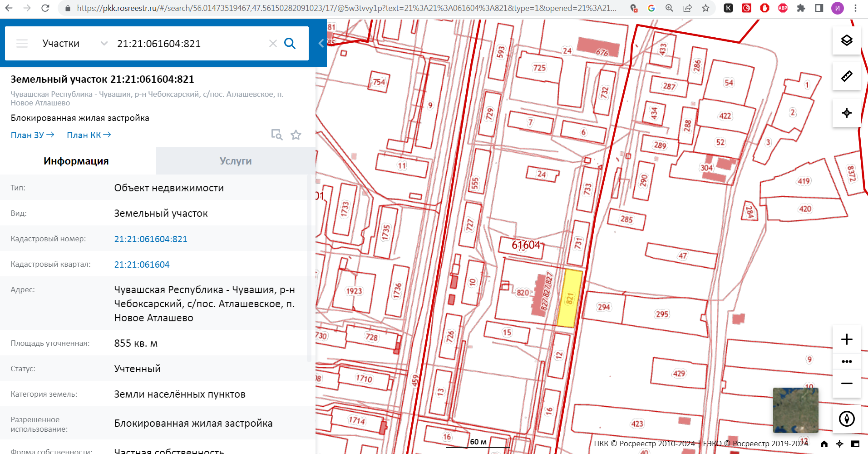Collapse the side panel with the arrow

pyautogui.click(x=321, y=44)
